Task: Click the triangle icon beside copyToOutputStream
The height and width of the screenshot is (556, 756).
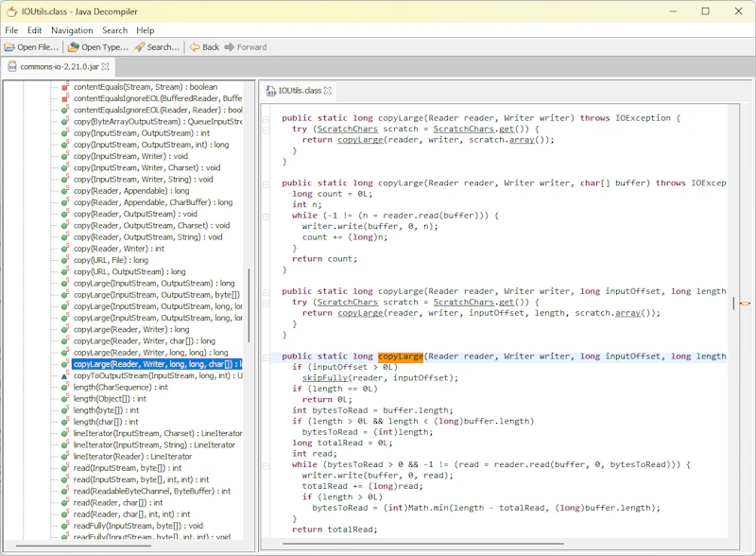Action: click(x=65, y=376)
